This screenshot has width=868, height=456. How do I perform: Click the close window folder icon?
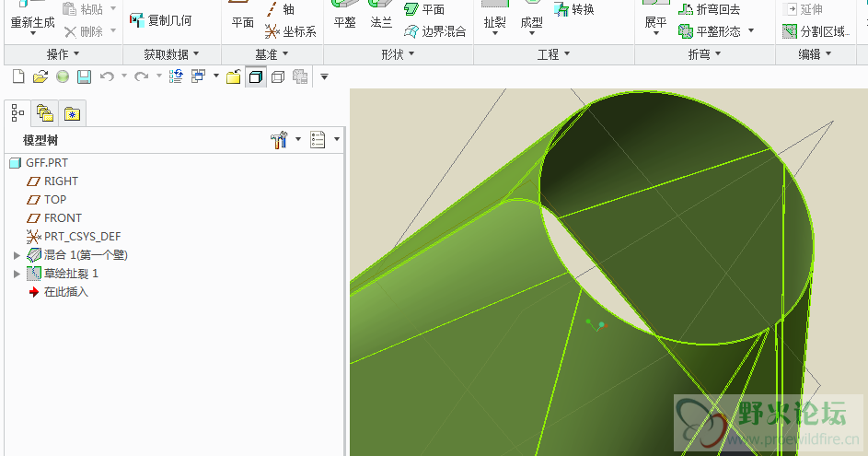233,76
